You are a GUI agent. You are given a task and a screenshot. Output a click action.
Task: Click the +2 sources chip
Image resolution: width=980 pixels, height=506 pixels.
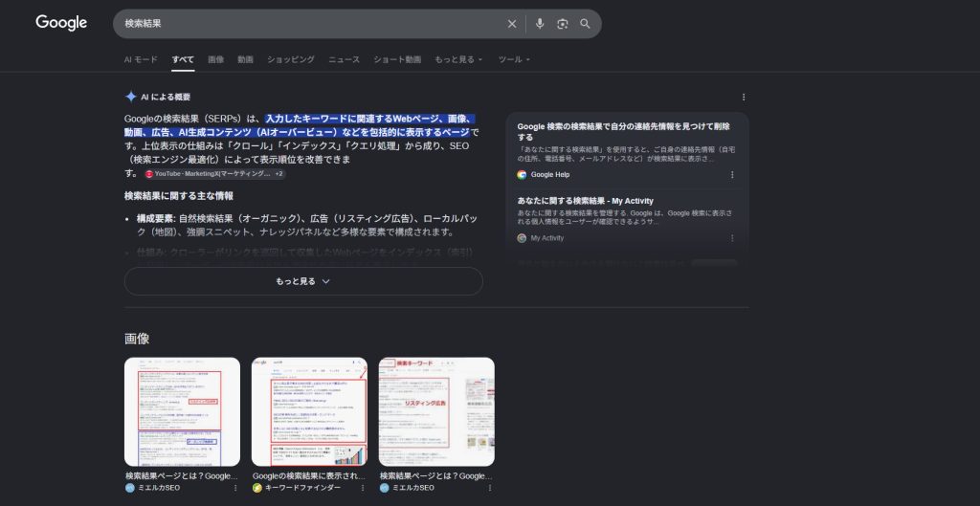[x=279, y=174]
